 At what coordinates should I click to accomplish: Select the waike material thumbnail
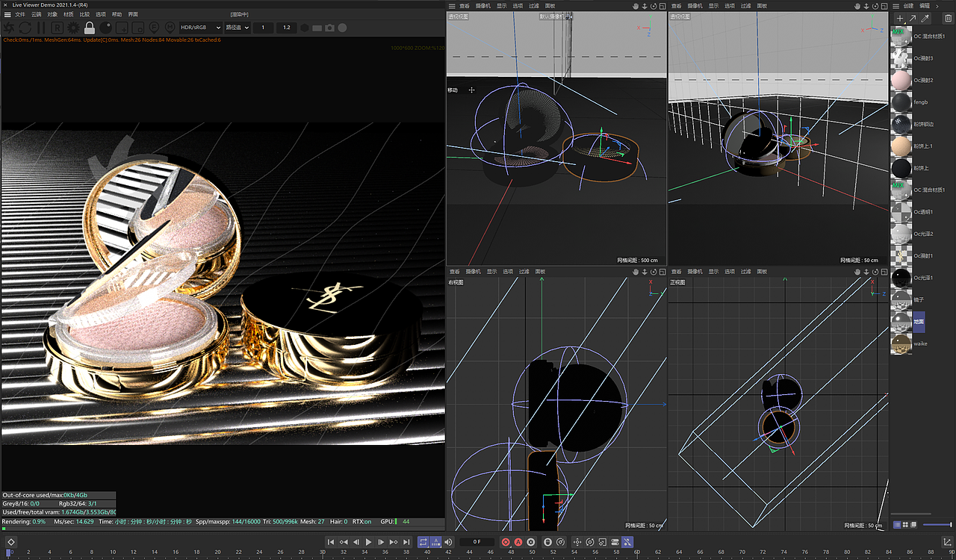pos(901,343)
